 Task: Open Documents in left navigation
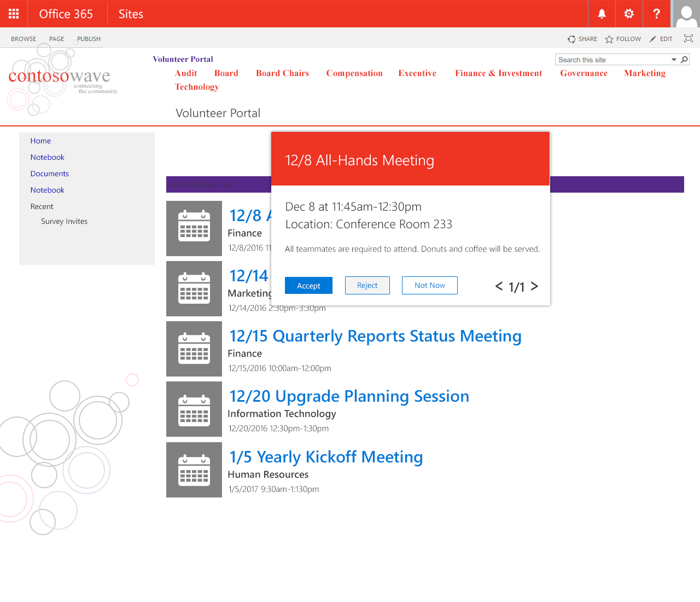50,173
